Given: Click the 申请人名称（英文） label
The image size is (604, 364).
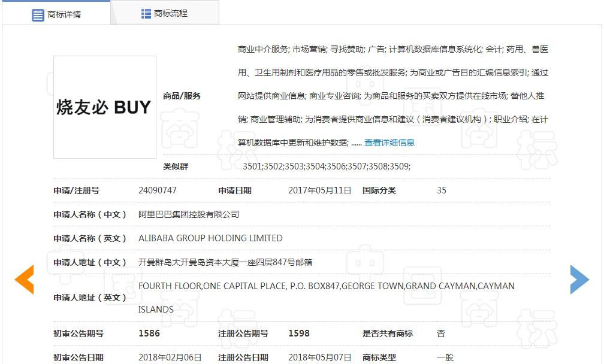Looking at the screenshot, I should (90, 238).
